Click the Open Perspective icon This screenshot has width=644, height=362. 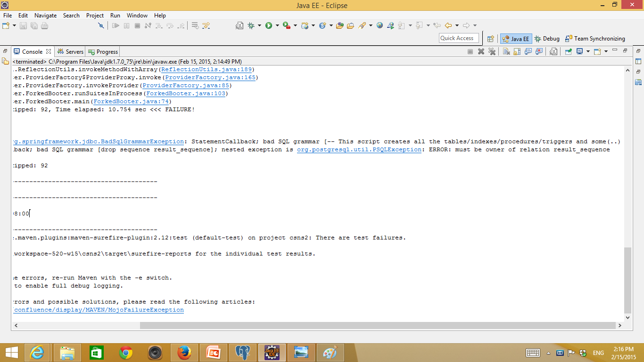pos(490,39)
